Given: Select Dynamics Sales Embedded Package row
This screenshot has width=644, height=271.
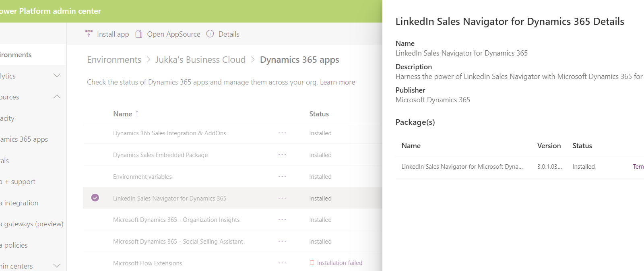Looking at the screenshot, I should 233,155.
